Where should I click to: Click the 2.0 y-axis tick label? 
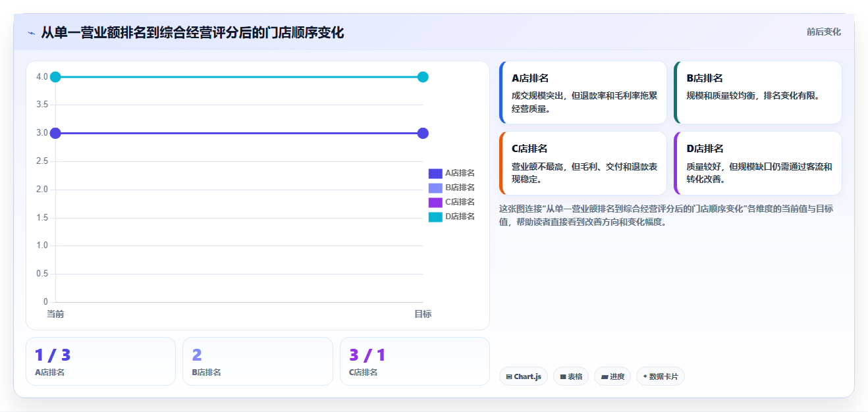tap(41, 190)
